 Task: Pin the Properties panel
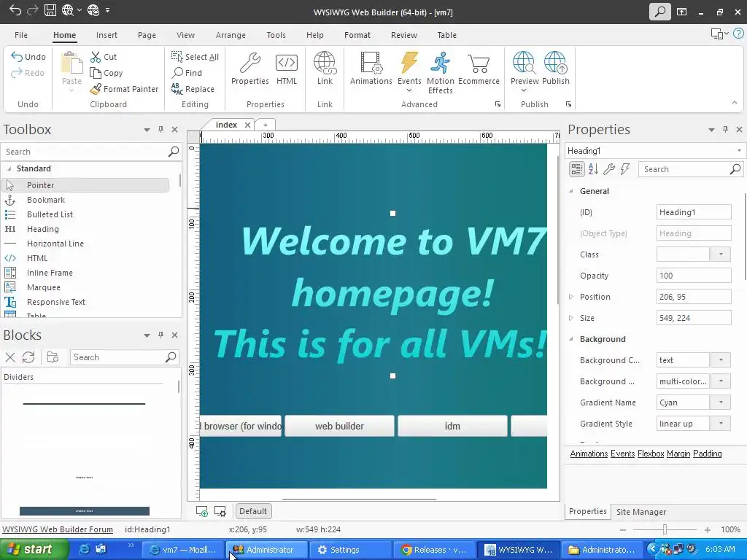(725, 129)
